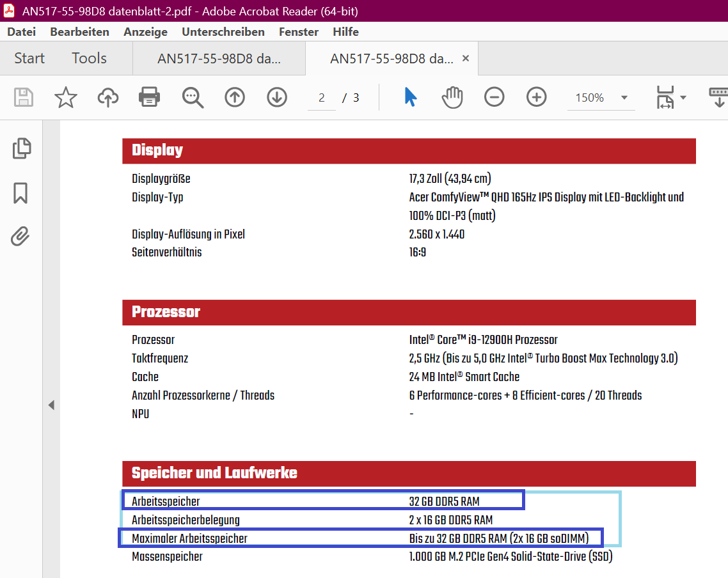Click the Arbeitsspeicherbelegung label
The height and width of the screenshot is (578, 728).
coord(186,520)
